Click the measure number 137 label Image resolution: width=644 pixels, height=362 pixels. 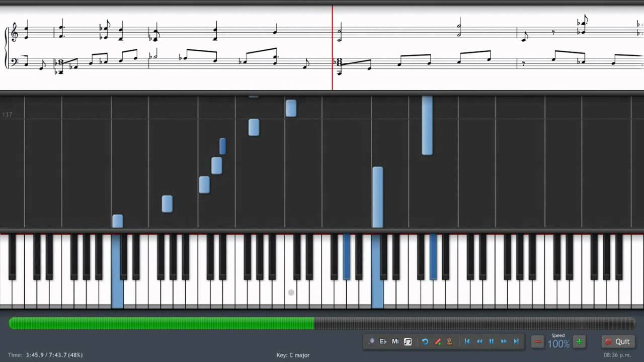tap(7, 115)
